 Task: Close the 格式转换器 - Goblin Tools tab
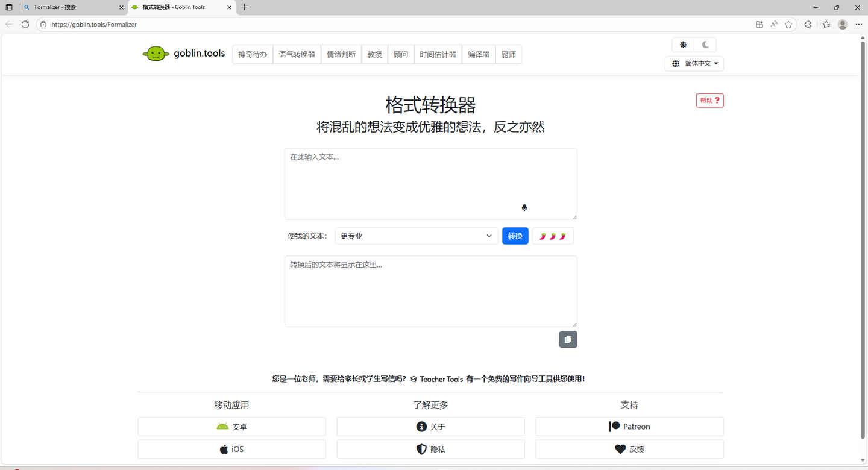(229, 7)
